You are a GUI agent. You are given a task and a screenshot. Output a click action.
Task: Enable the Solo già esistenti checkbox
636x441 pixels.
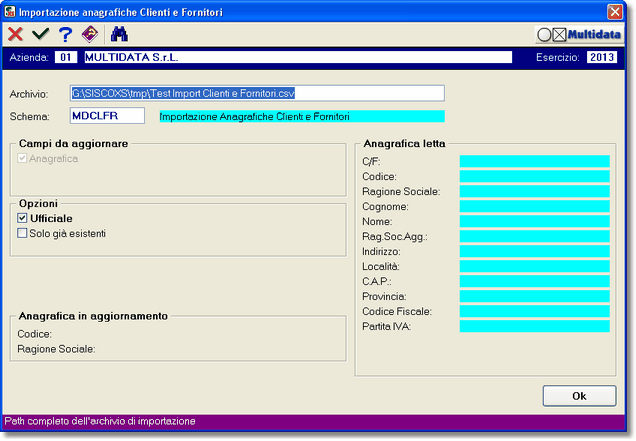pos(22,233)
